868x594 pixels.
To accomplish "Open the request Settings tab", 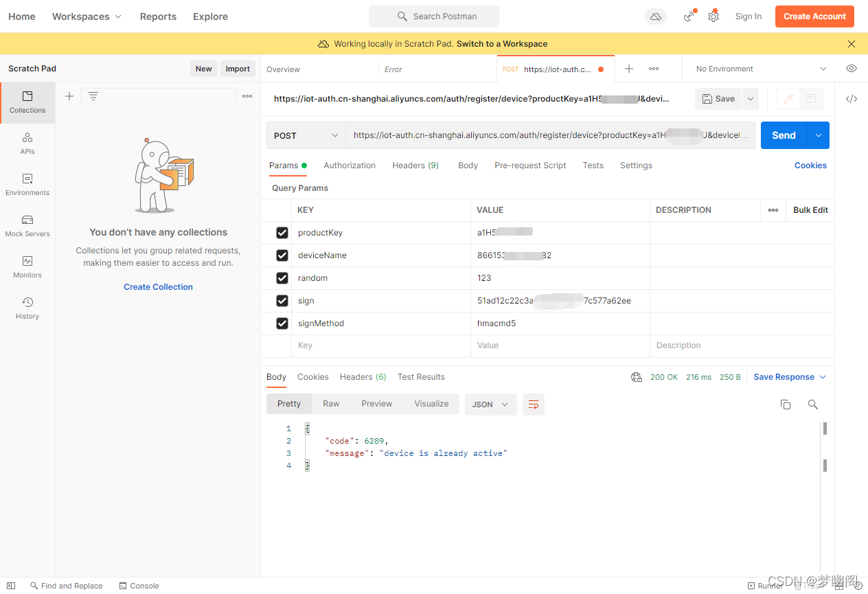I will [636, 165].
